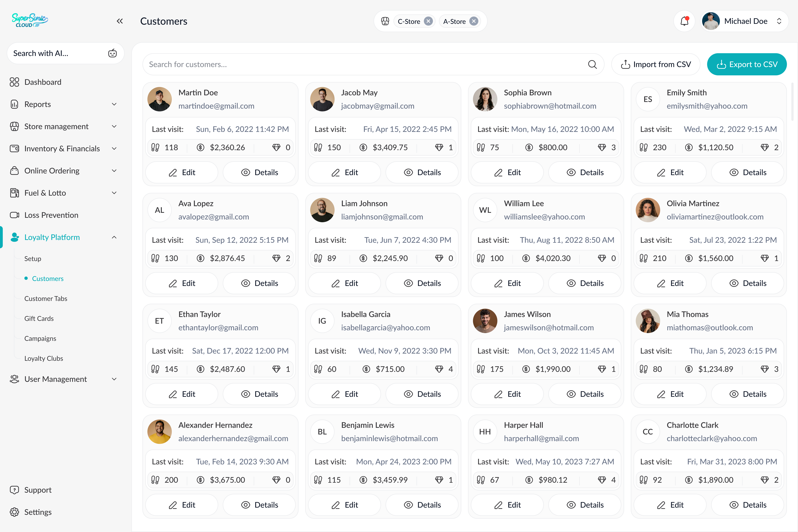Open Settings gear in sidebar
798x532 pixels.
[x=14, y=512]
